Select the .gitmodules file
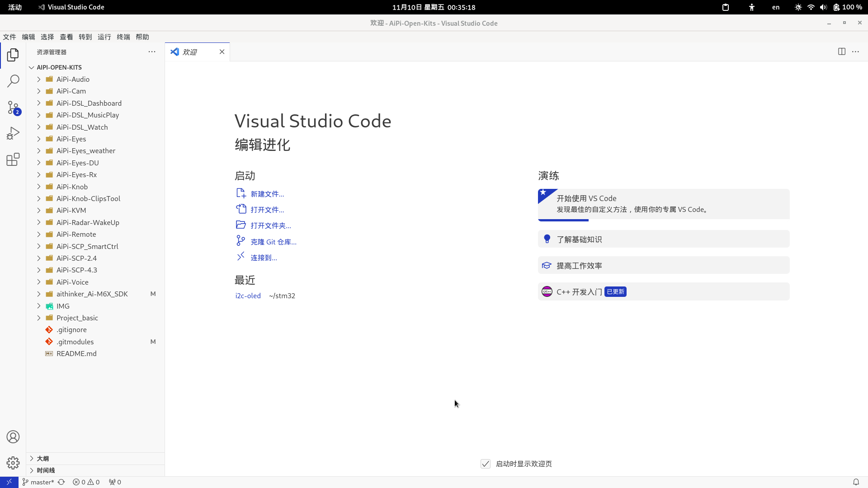 [x=95, y=342]
